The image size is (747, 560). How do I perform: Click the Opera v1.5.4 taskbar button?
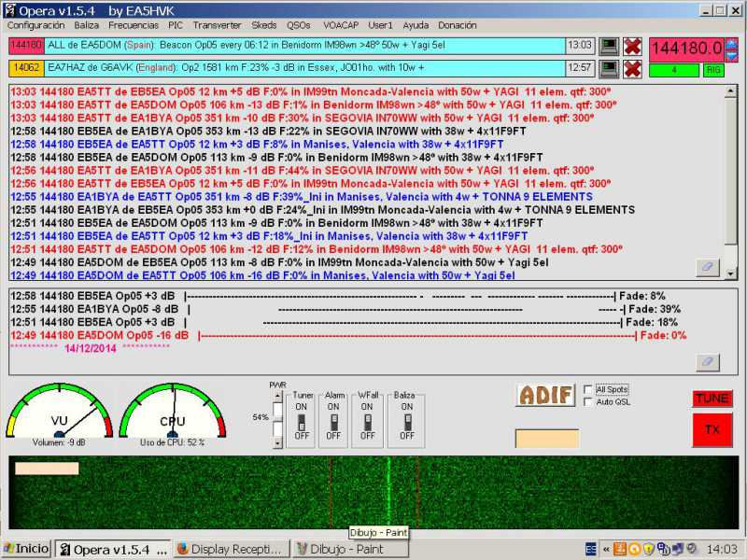coord(113,549)
